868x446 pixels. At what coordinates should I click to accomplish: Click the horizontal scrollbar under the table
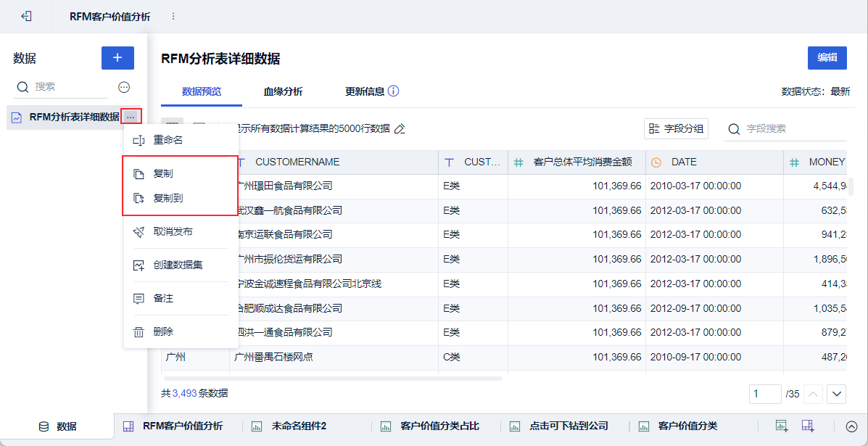(332, 379)
